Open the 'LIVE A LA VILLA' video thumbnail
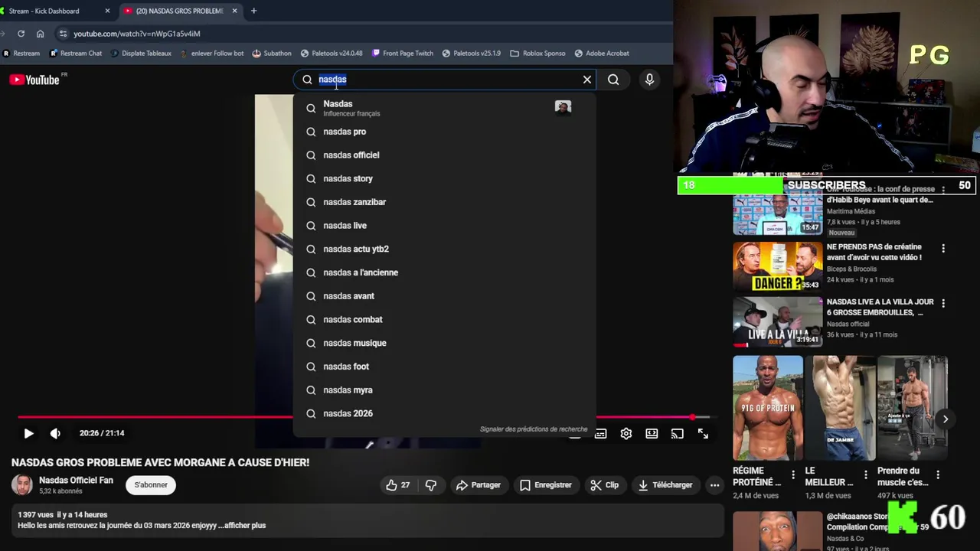Viewport: 980px width, 551px height. click(x=777, y=322)
